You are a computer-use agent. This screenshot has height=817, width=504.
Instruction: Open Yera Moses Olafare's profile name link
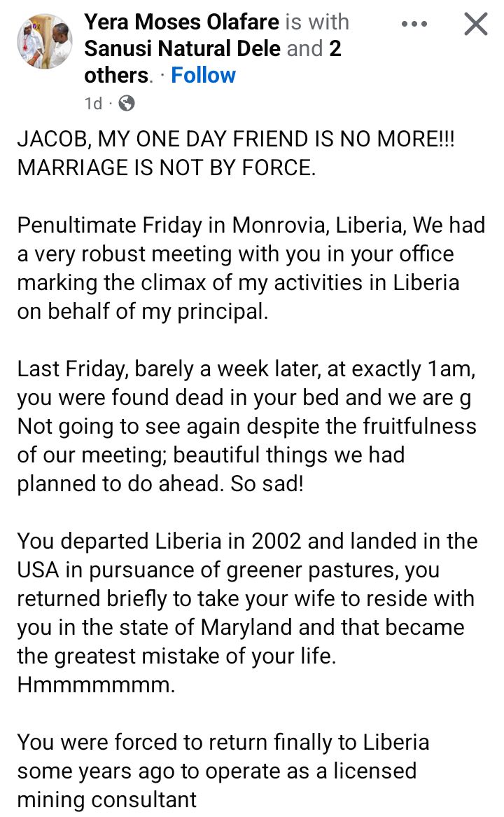tap(181, 22)
